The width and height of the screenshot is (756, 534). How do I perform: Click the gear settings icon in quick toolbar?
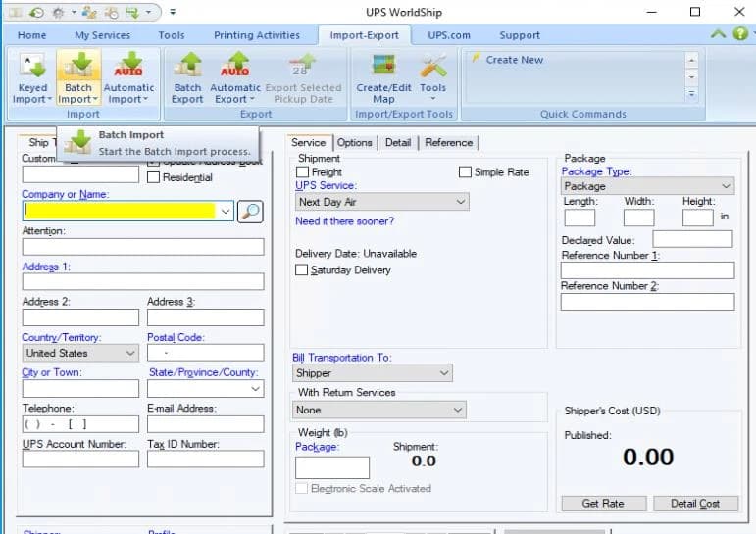click(58, 12)
